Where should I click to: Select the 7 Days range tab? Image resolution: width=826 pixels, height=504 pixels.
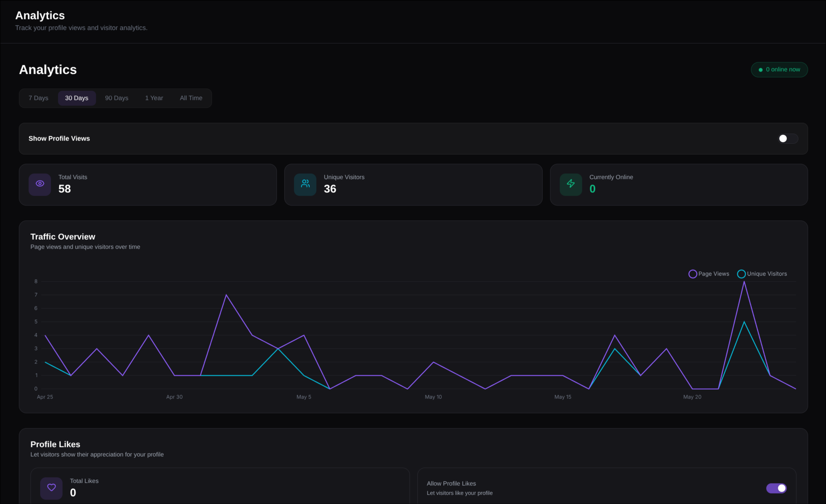tap(38, 98)
